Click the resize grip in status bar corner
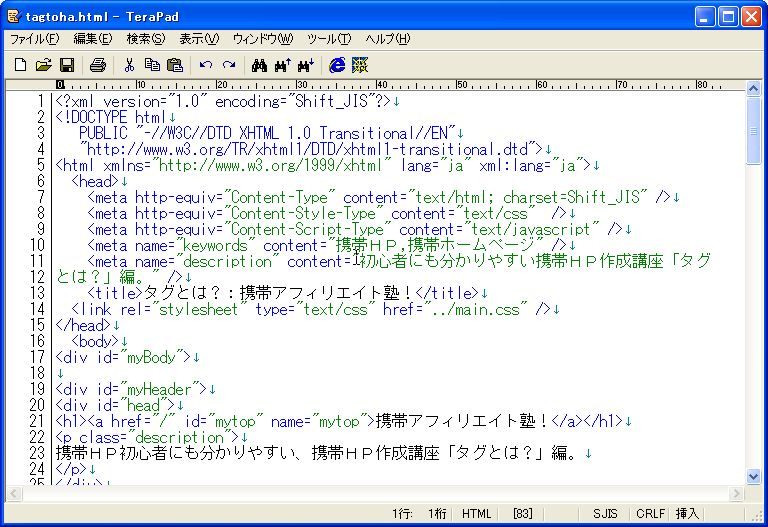The image size is (768, 527). [x=757, y=516]
